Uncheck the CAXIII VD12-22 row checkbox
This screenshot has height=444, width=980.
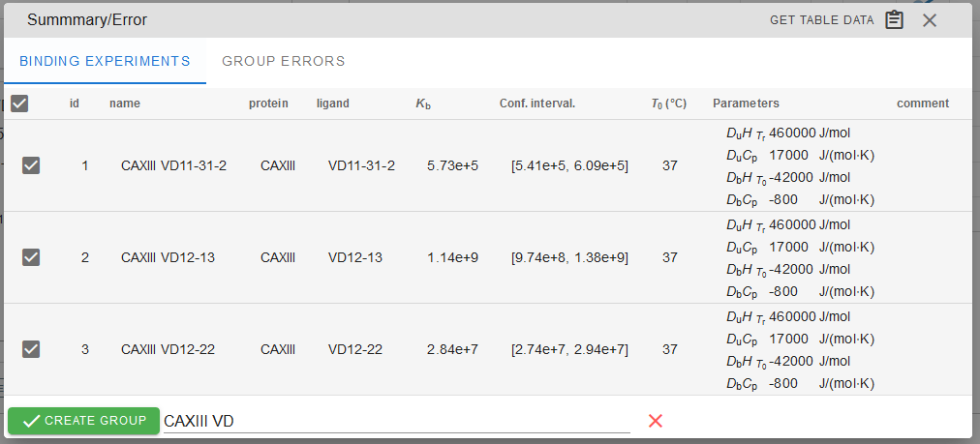(31, 349)
